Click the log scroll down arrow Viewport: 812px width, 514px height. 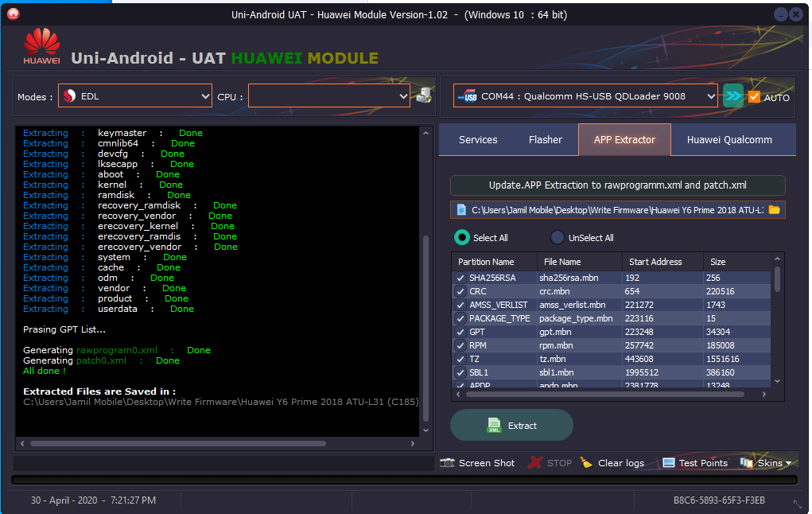point(425,430)
